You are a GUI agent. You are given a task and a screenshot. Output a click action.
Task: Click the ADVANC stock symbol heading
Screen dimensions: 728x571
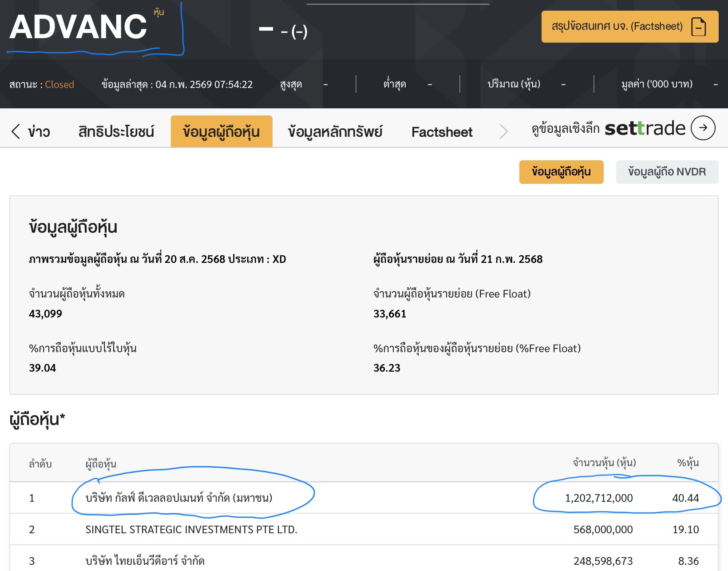tap(78, 28)
